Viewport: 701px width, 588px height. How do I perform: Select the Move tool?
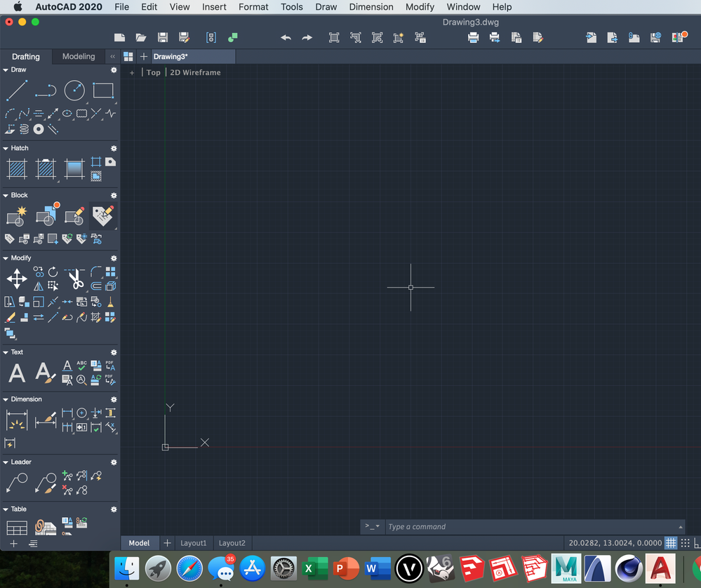17,279
